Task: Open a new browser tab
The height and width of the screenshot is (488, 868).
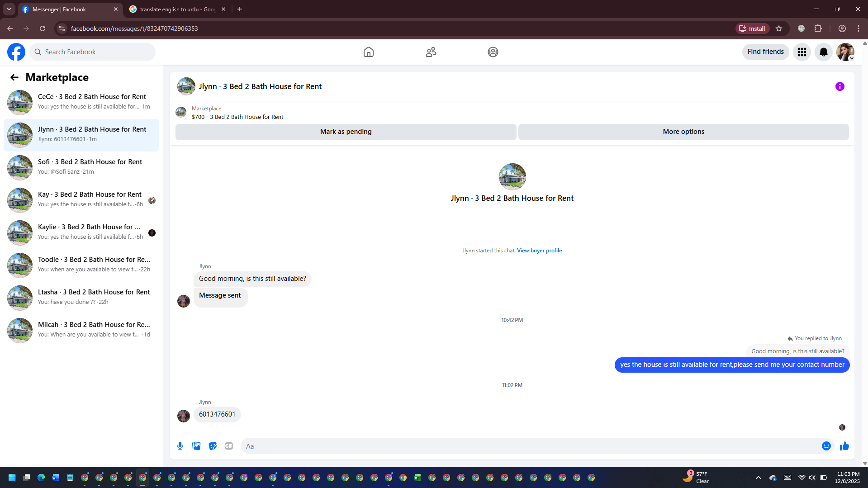Action: [x=240, y=9]
